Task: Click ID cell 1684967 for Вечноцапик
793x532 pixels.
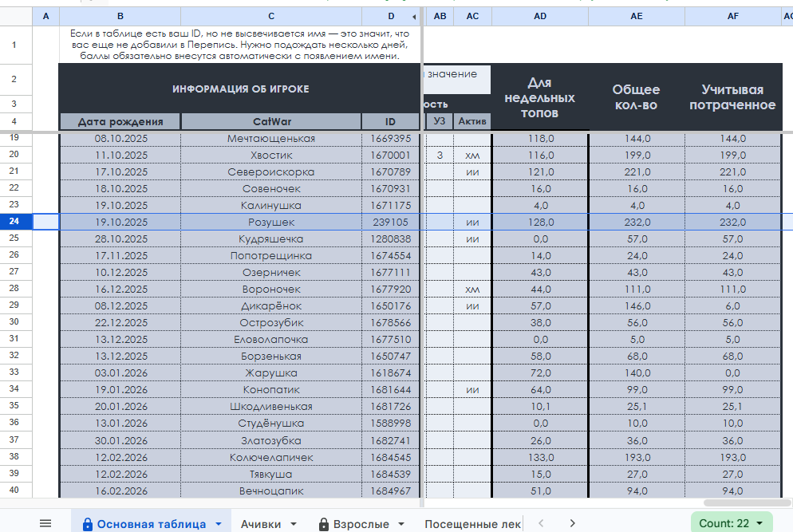Action: pyautogui.click(x=391, y=491)
